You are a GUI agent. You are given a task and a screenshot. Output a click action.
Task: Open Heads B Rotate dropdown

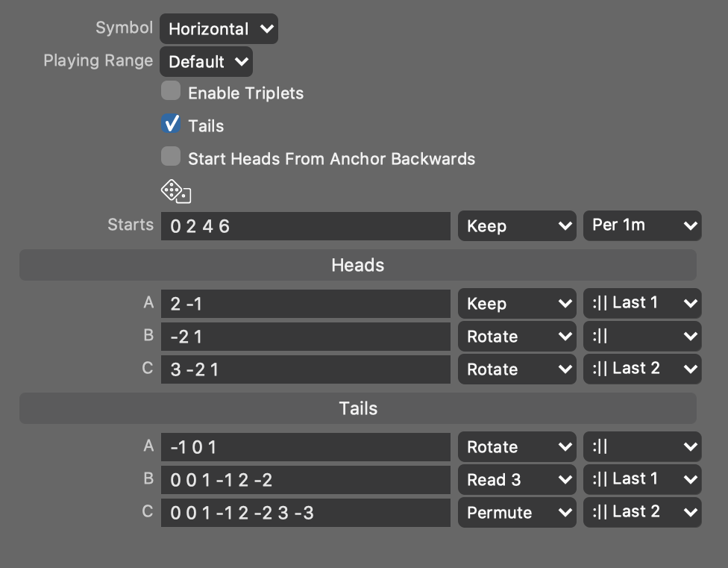(x=517, y=337)
